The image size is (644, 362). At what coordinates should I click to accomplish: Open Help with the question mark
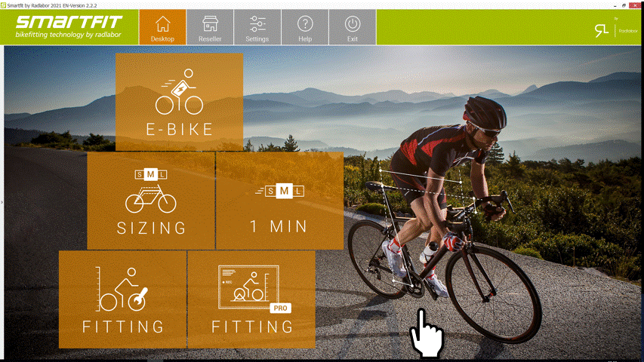[305, 27]
